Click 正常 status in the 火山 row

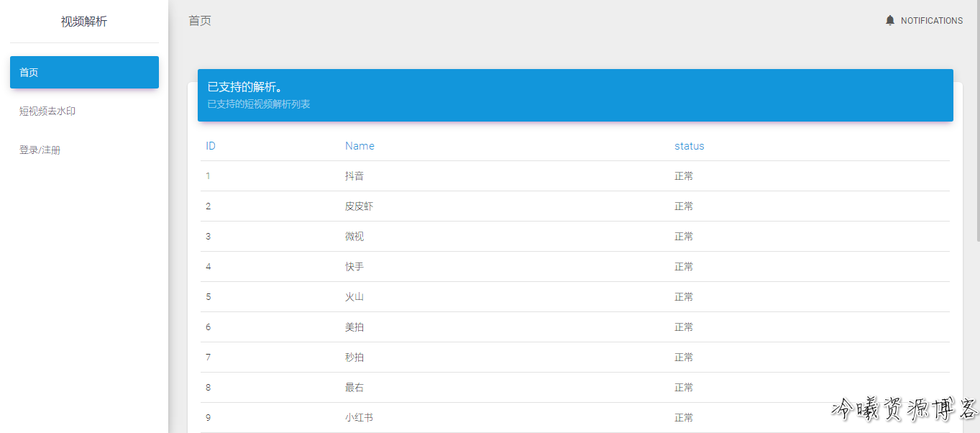684,297
